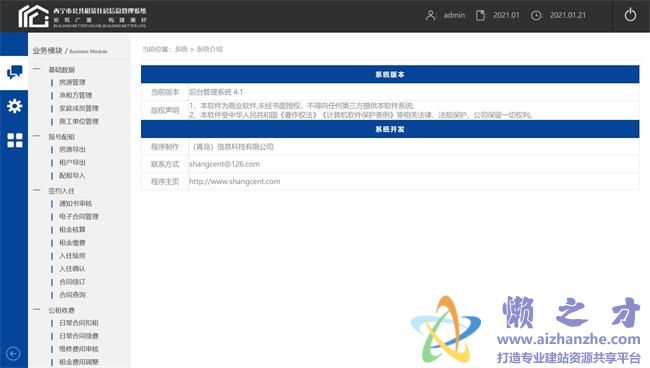Click the back arrow circle icon
This screenshot has width=650, height=368.
pyautogui.click(x=13, y=353)
